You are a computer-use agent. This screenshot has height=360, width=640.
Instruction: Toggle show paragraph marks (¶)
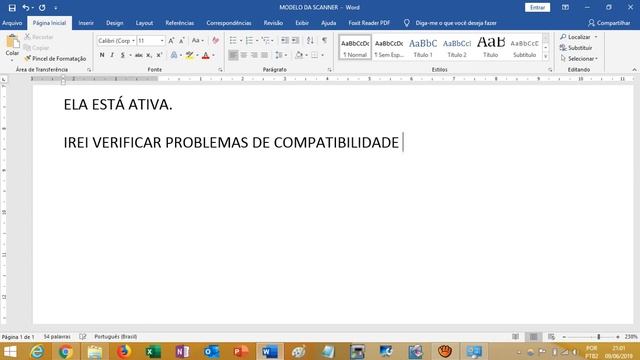pos(324,40)
